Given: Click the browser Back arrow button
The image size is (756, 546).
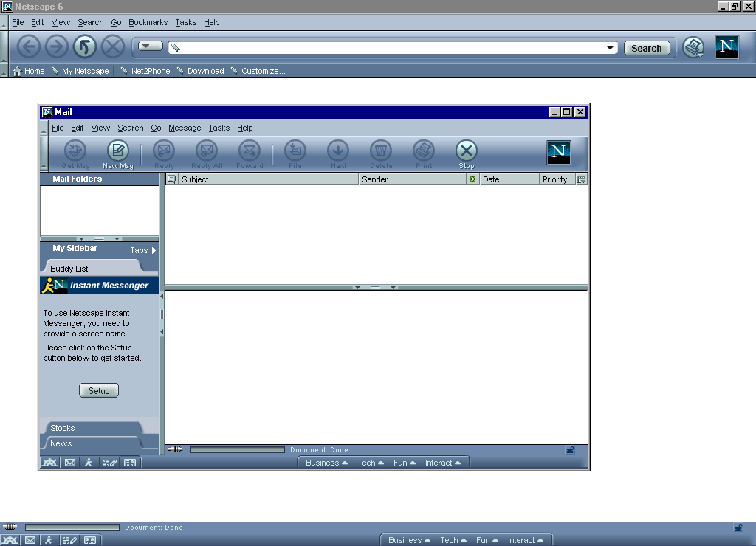Looking at the screenshot, I should point(29,47).
